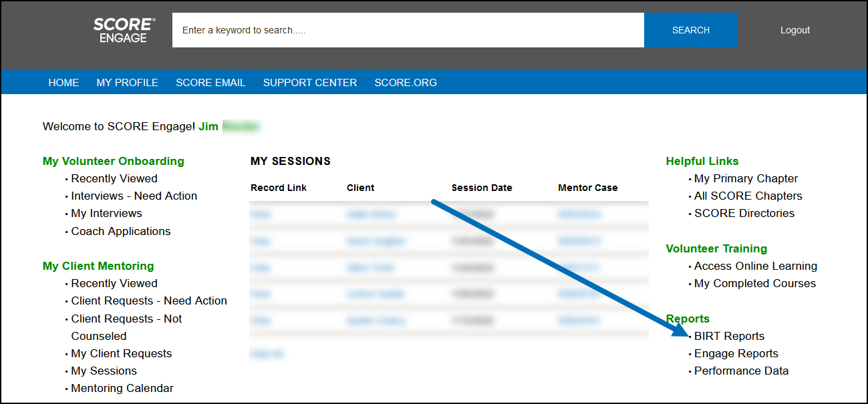Click the Record Link column header

pos(279,188)
